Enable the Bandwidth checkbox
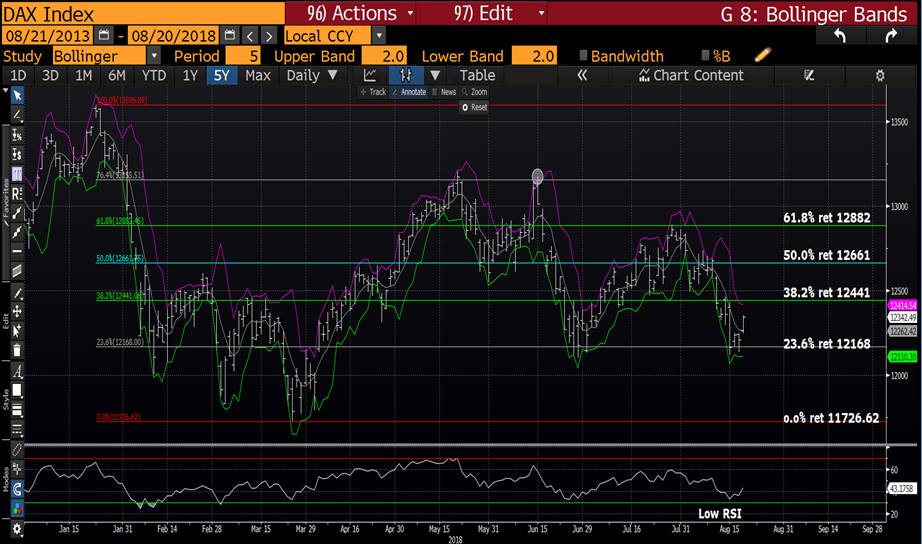 pos(583,55)
